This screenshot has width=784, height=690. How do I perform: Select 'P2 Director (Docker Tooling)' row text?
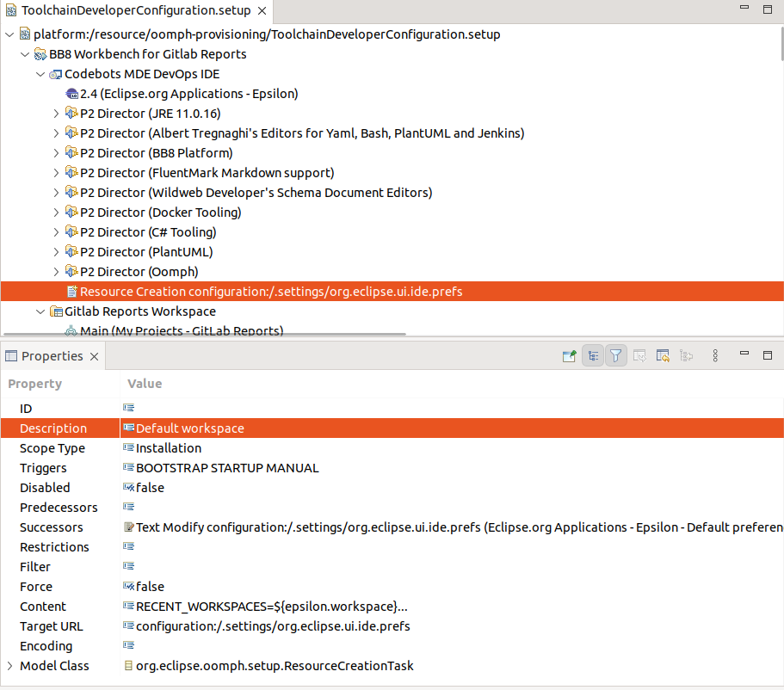[160, 212]
